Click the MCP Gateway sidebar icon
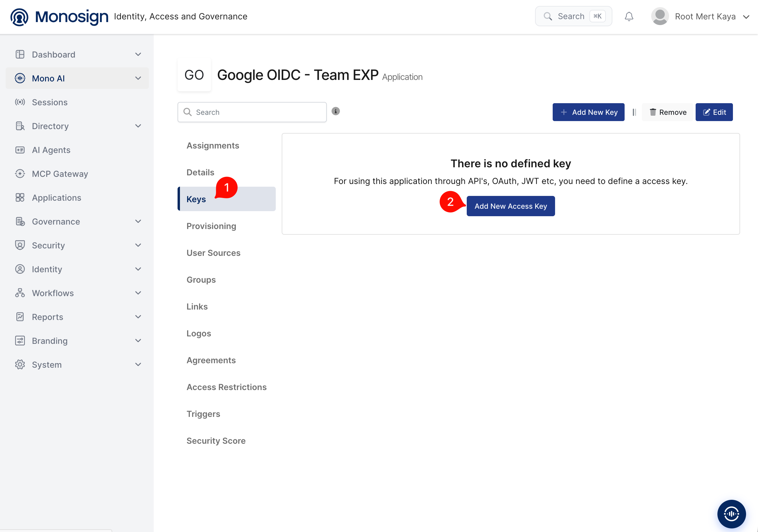The height and width of the screenshot is (532, 758). click(20, 174)
